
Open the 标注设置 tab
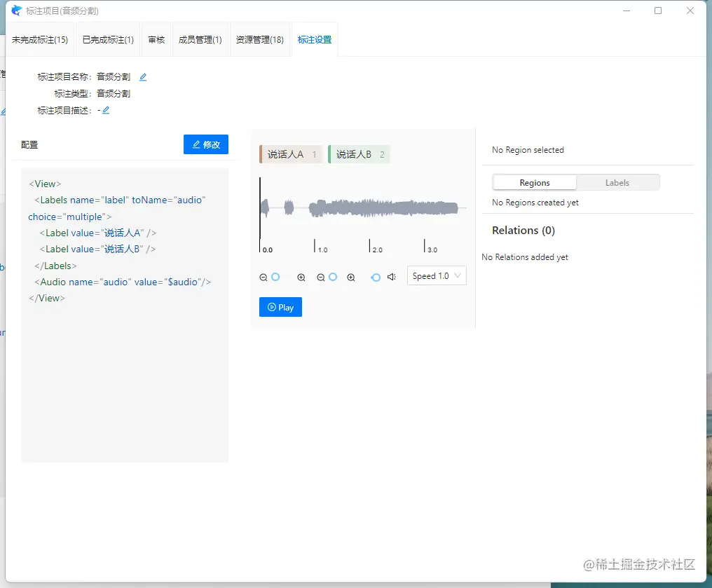tap(314, 39)
